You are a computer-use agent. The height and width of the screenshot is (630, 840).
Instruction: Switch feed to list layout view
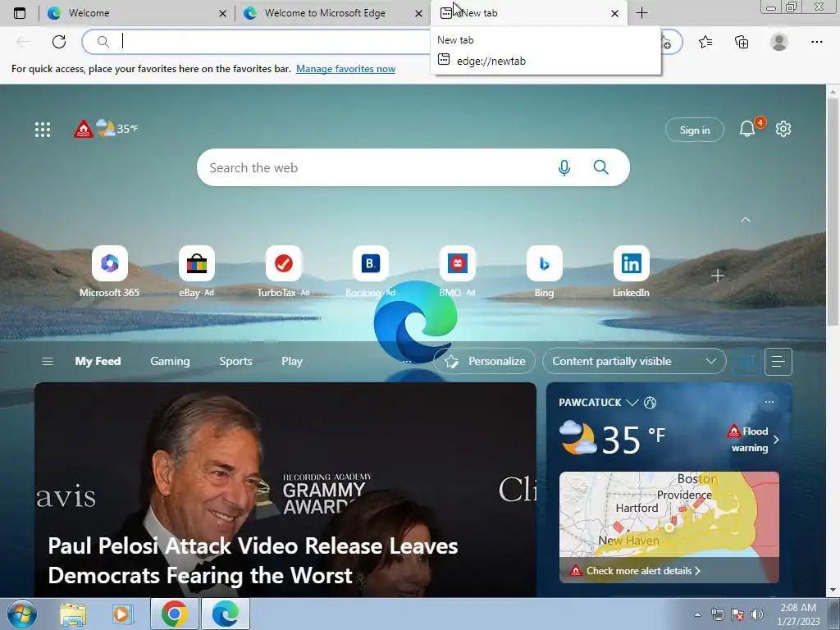click(778, 362)
